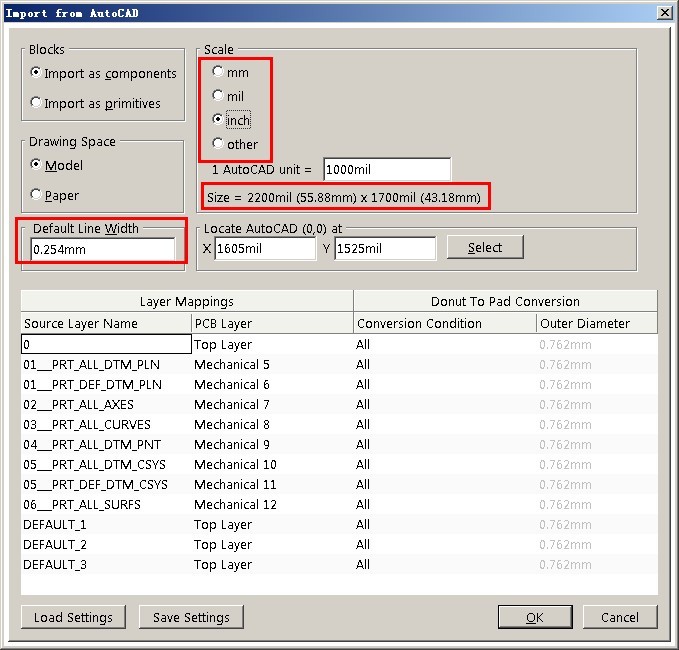Cancel the import dialog
This screenshot has height=650, width=679.
point(620,617)
